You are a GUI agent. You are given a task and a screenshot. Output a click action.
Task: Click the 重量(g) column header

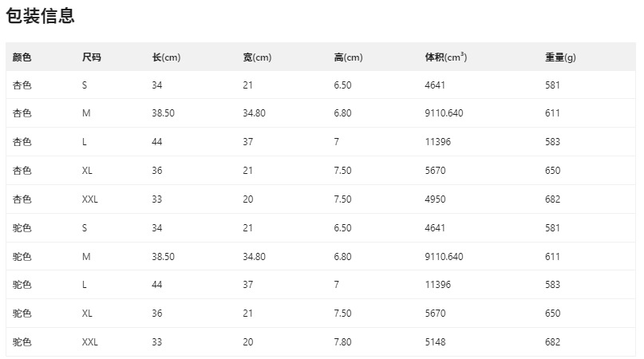click(560, 57)
